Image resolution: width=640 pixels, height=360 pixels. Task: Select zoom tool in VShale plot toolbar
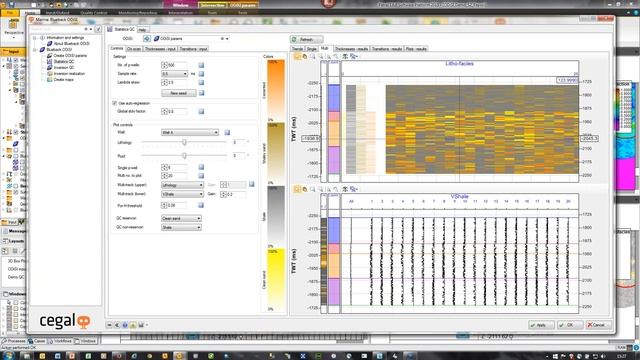[313, 189]
